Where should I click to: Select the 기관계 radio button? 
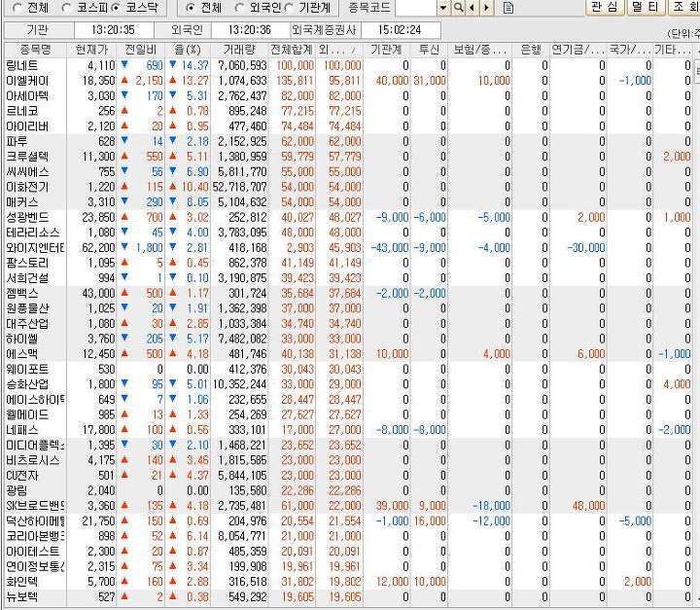(x=289, y=8)
